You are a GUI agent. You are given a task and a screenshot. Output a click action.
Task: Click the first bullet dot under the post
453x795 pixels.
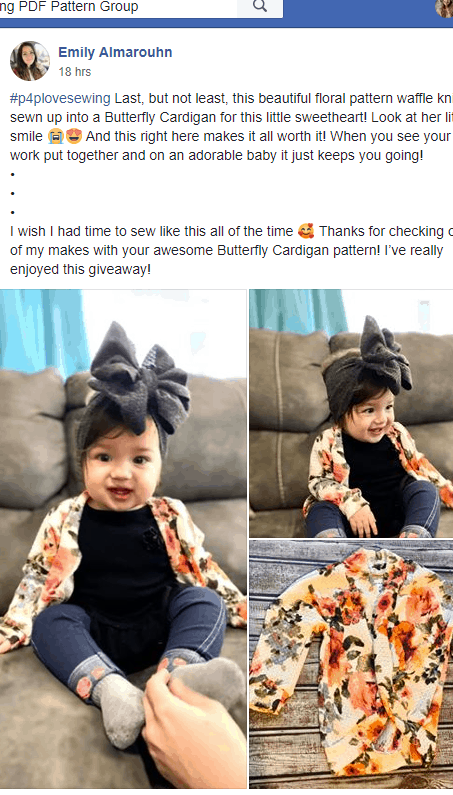(x=12, y=175)
